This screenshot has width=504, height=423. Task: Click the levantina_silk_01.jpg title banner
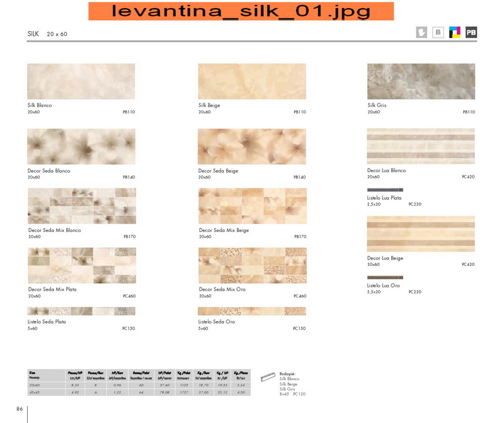point(241,11)
